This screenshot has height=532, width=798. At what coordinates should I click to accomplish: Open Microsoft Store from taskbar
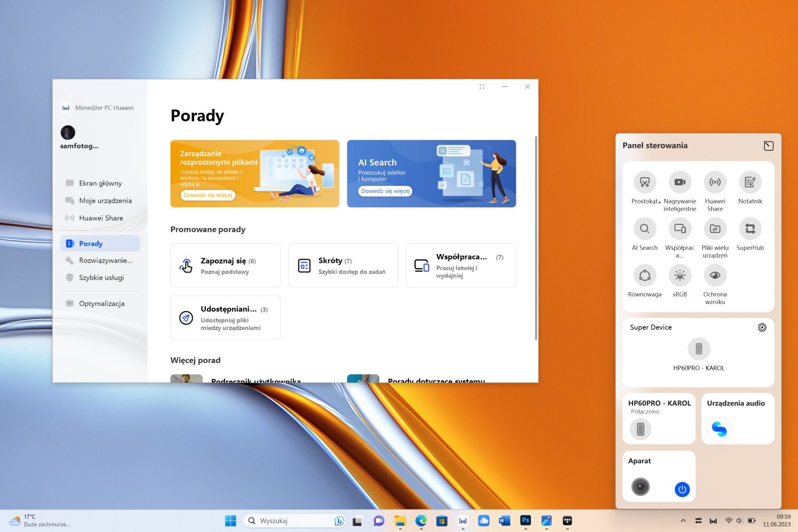click(x=442, y=521)
